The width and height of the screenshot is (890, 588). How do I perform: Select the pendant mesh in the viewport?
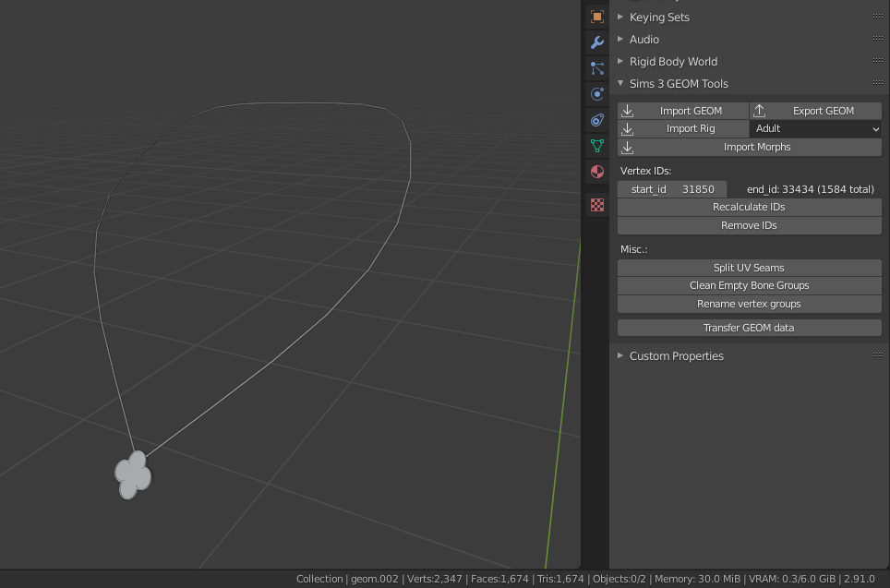(x=133, y=474)
